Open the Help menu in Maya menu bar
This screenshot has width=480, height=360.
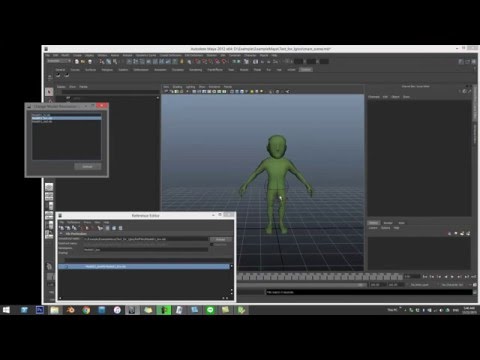274,55
